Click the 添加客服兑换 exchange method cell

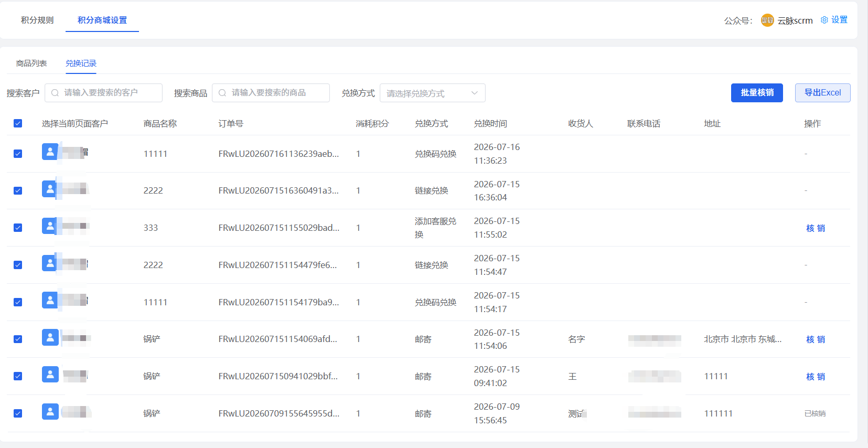[435, 228]
